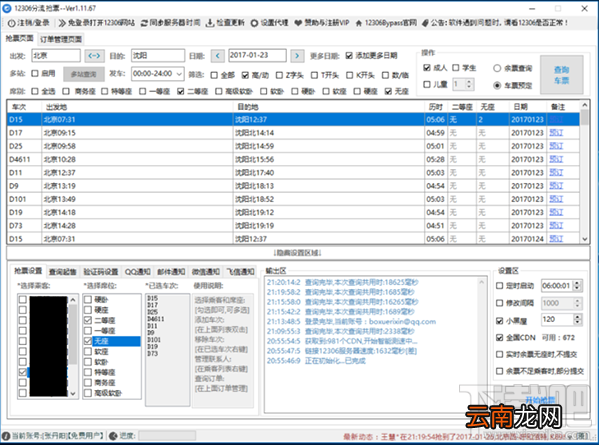Enable the 多站 启用 checkbox
The height and width of the screenshot is (445, 599).
(x=35, y=73)
